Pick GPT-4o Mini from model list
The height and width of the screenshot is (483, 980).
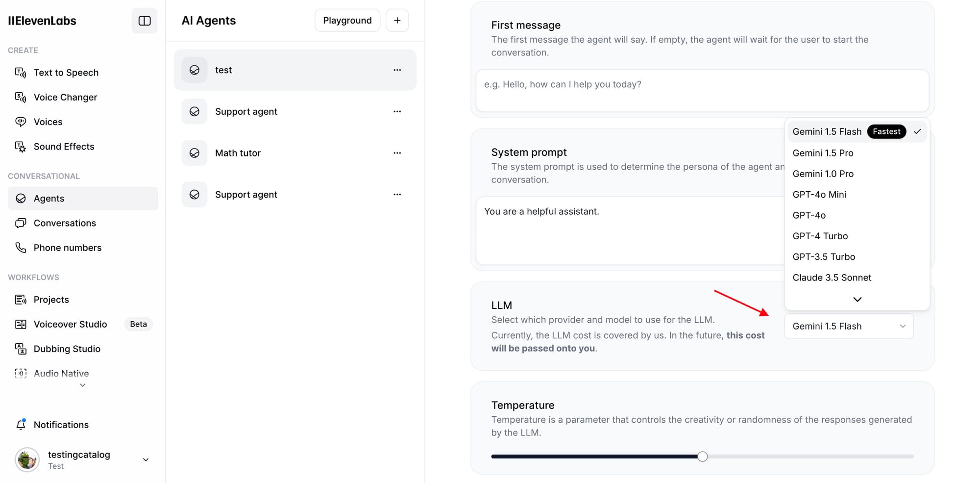coord(819,195)
